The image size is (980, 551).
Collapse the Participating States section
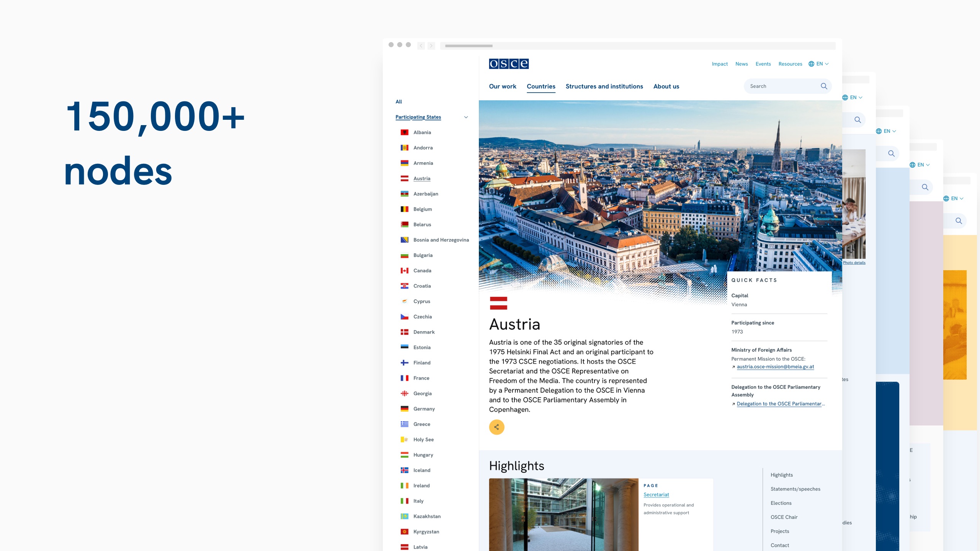pos(466,117)
